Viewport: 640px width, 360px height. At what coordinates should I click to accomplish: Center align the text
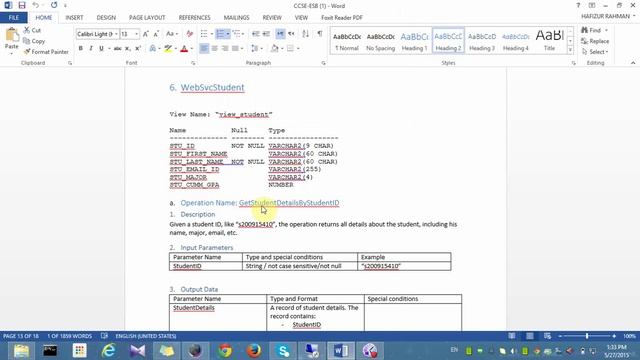coord(214,49)
